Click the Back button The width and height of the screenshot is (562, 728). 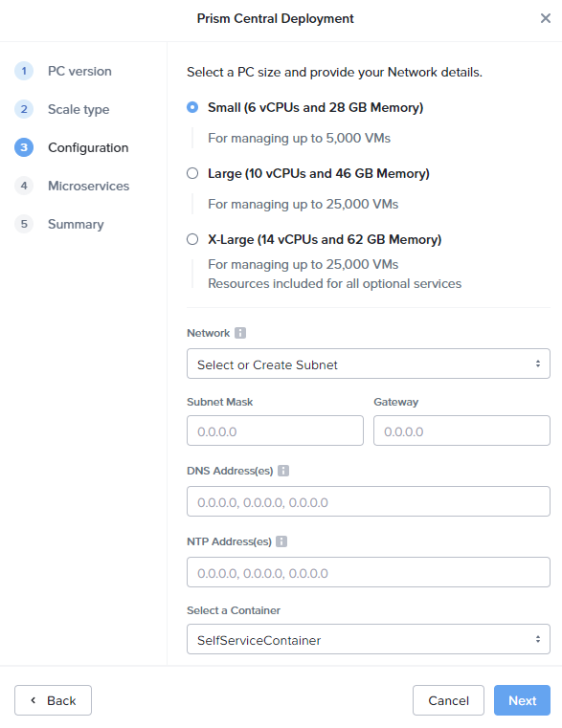(53, 700)
